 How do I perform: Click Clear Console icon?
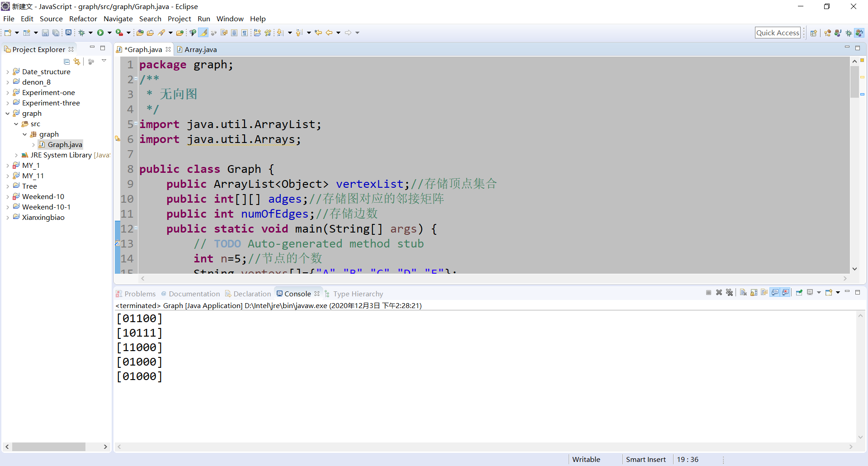743,292
